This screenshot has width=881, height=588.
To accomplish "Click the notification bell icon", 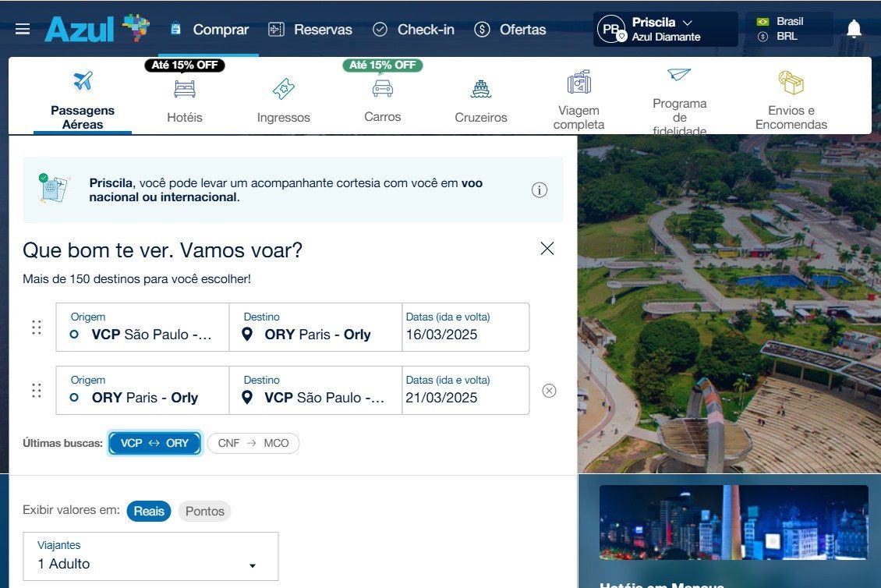I will [854, 30].
